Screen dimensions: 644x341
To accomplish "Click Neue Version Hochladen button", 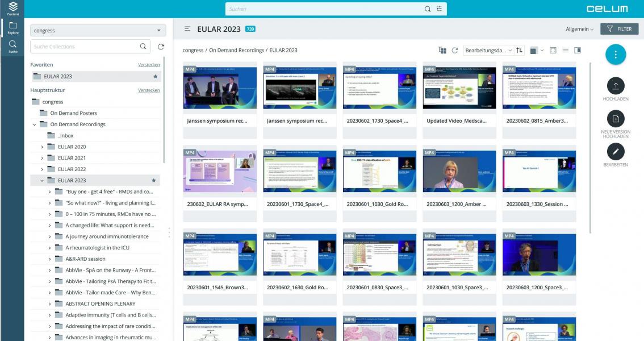I will 616,118.
